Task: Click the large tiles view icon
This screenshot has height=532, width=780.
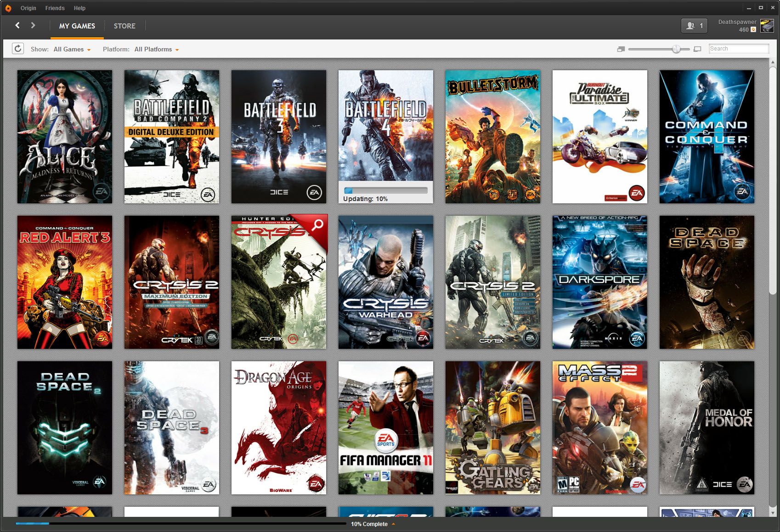Action: click(697, 49)
